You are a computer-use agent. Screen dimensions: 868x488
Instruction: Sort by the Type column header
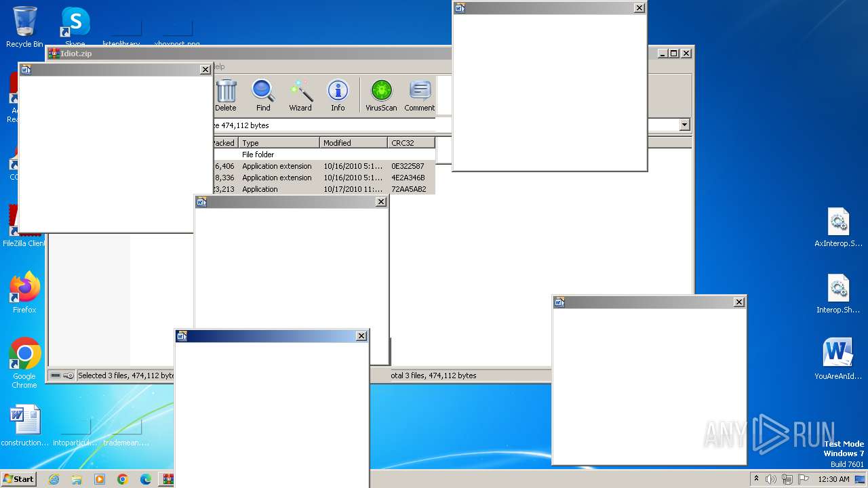pos(279,142)
